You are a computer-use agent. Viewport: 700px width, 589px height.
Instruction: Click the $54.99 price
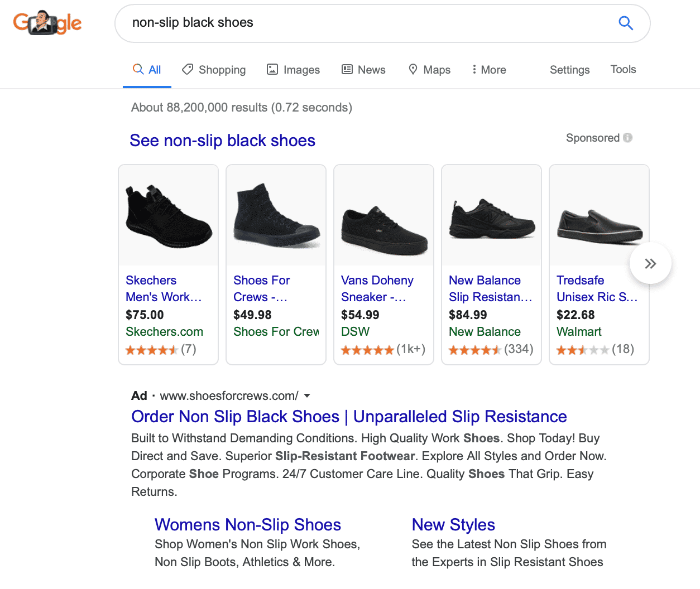(x=360, y=315)
